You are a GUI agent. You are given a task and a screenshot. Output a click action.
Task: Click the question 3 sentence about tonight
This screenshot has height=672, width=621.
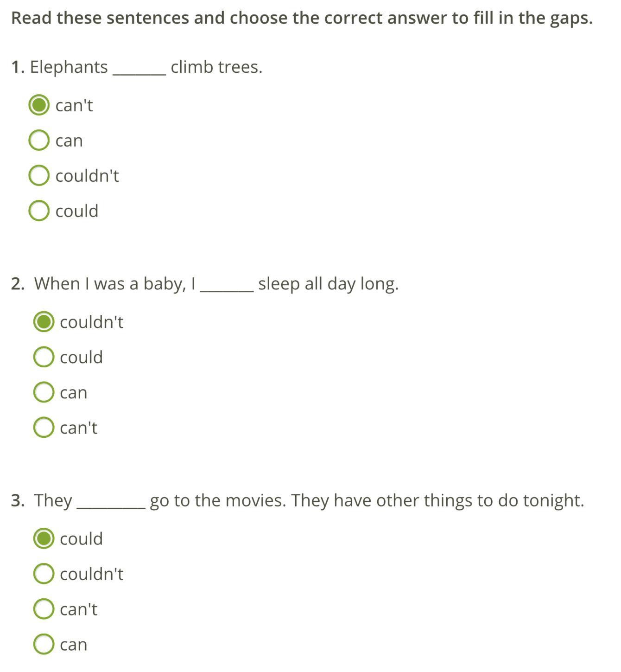click(367, 500)
